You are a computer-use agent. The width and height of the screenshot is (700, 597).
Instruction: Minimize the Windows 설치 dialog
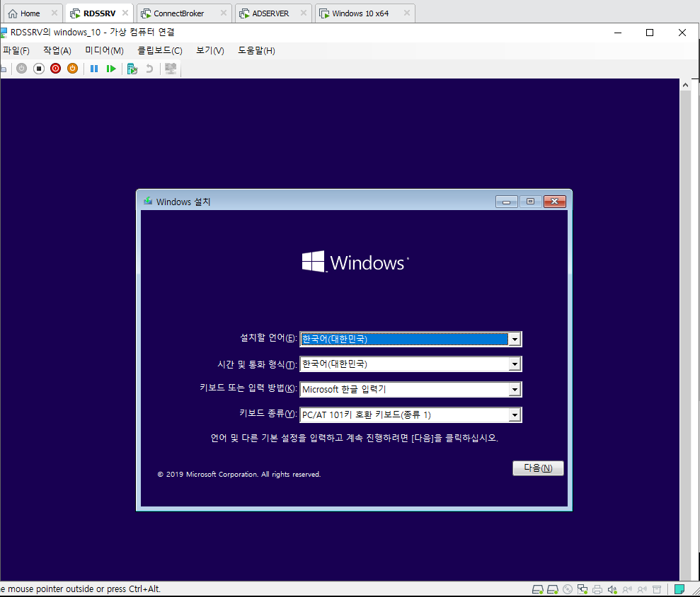click(x=506, y=202)
